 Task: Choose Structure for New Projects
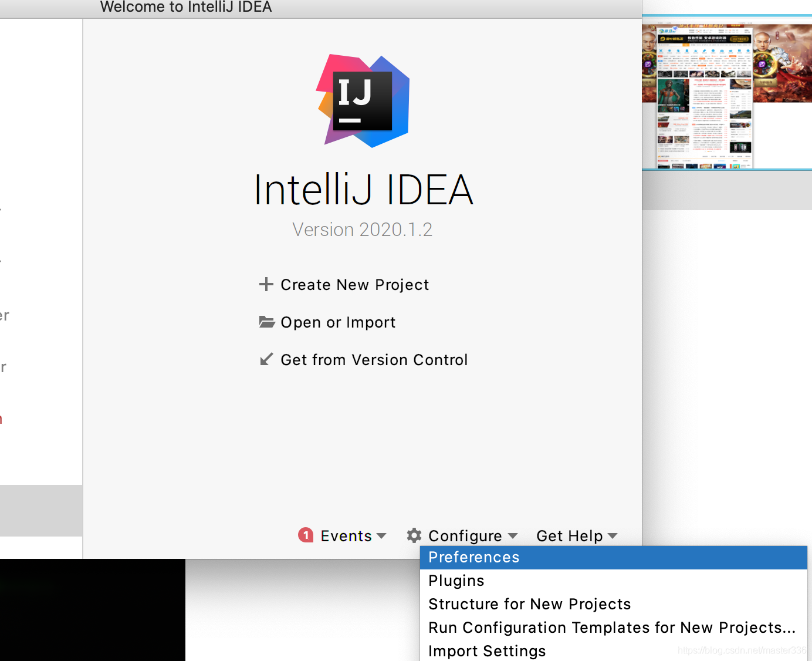(614, 605)
